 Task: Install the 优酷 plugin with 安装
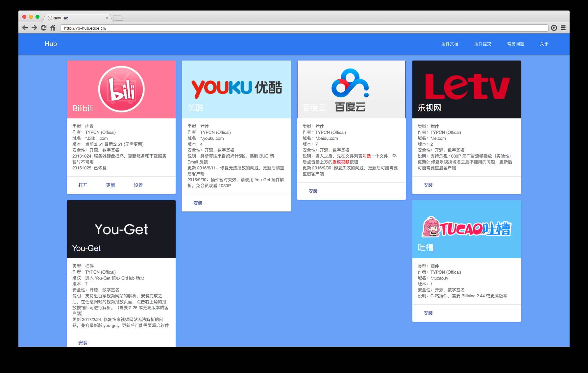coord(198,203)
